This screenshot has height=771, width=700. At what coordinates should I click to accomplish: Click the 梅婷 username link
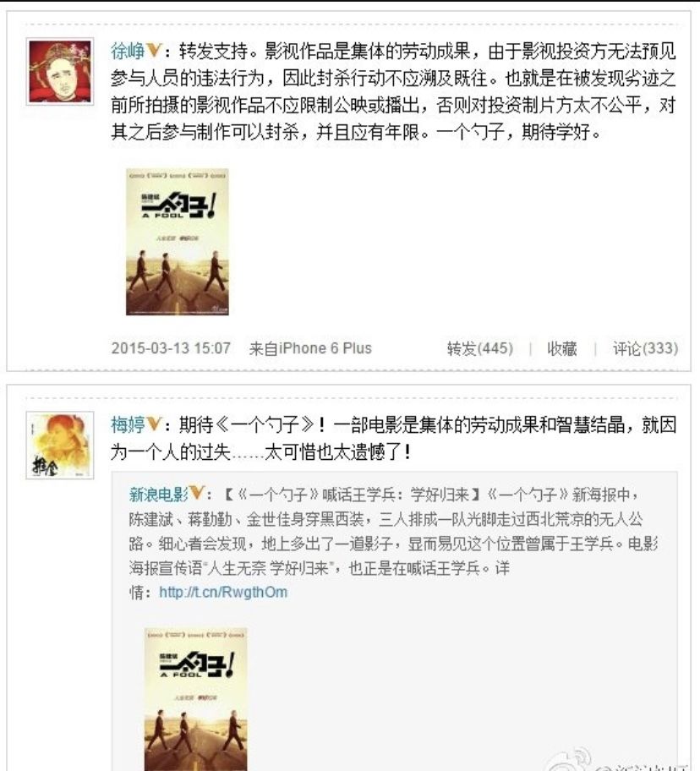128,424
